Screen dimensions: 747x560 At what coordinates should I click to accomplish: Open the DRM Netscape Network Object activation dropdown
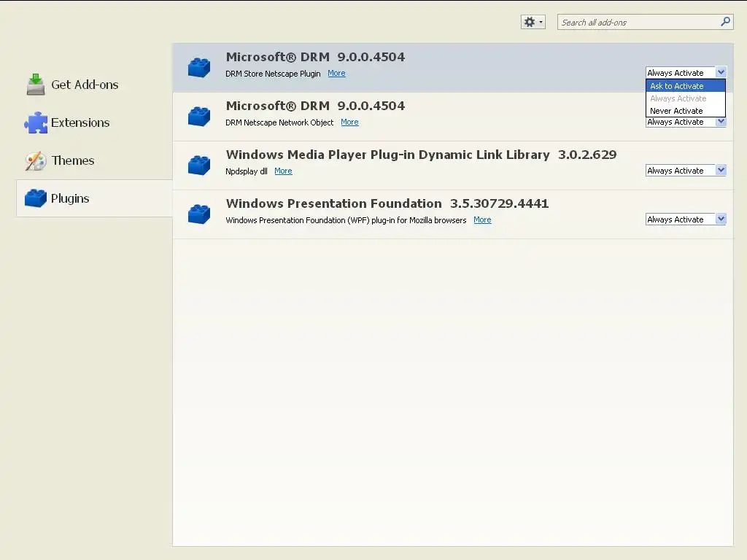tap(686, 122)
